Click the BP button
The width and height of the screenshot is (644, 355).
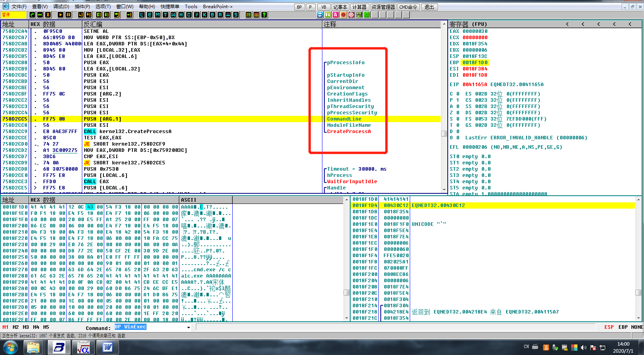point(299,7)
